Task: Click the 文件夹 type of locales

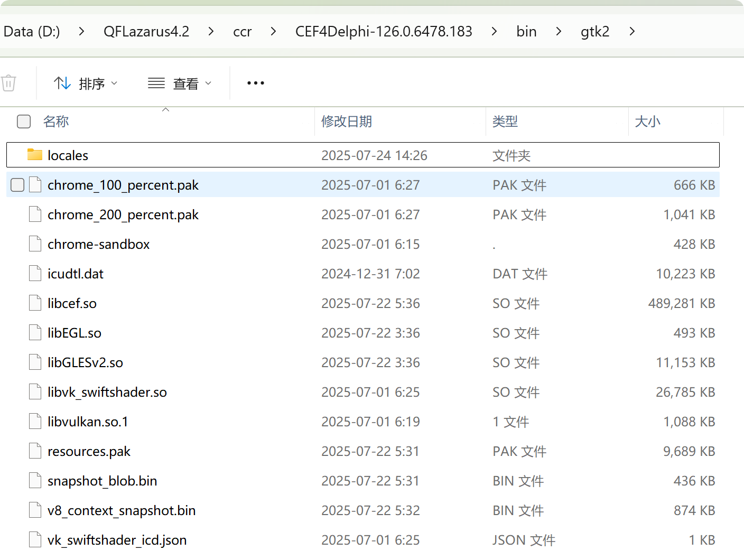Action: [512, 155]
